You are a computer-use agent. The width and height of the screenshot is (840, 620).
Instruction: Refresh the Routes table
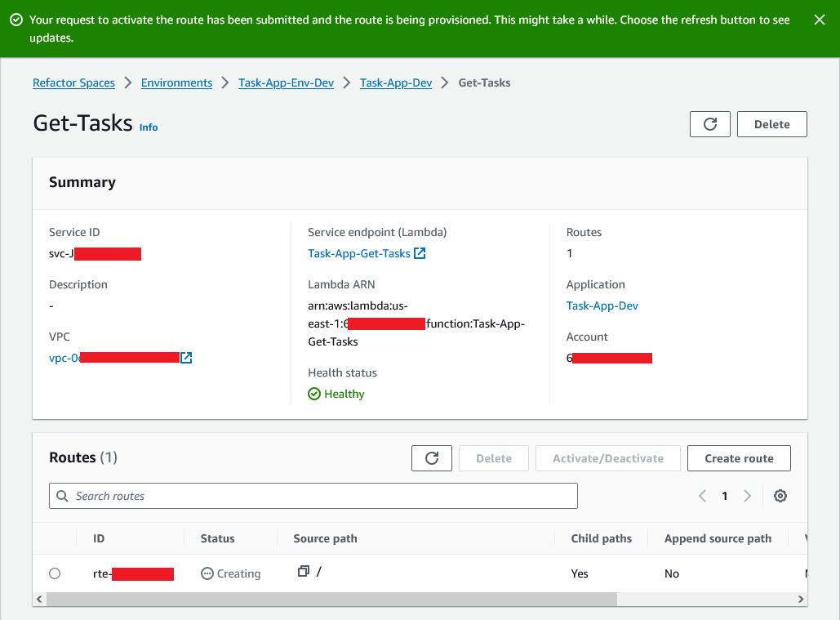(x=432, y=458)
